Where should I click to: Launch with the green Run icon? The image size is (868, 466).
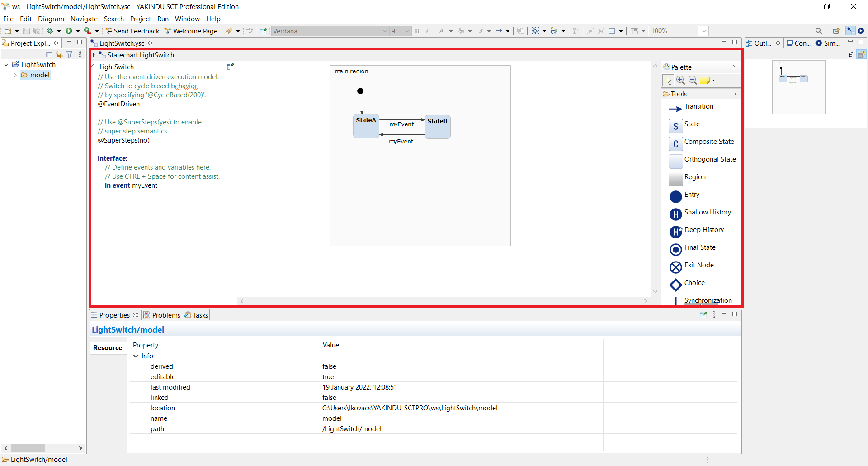[69, 31]
